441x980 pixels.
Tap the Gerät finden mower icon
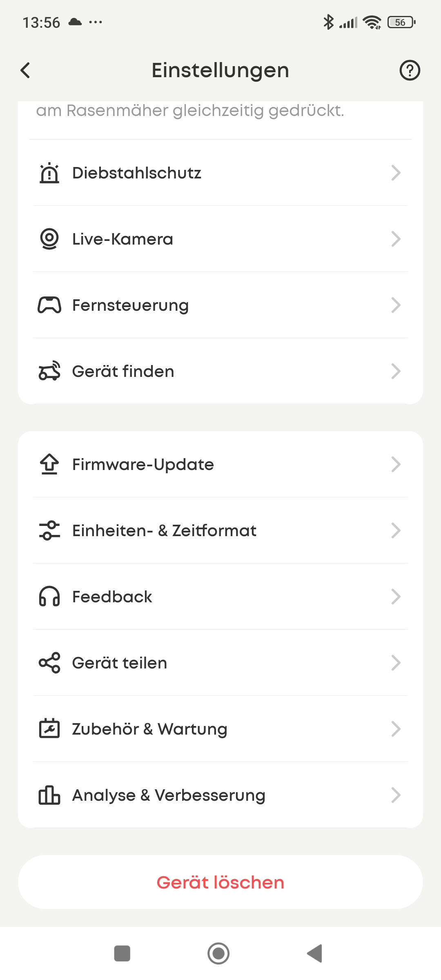49,371
